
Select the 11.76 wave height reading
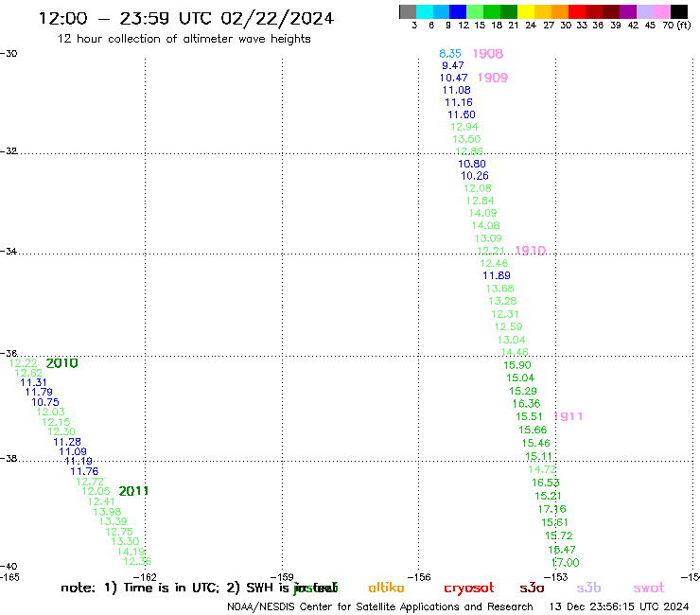(84, 471)
